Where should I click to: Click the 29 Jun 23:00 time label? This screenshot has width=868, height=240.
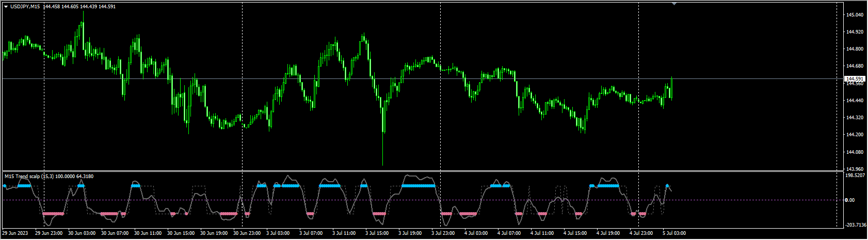[x=49, y=233]
